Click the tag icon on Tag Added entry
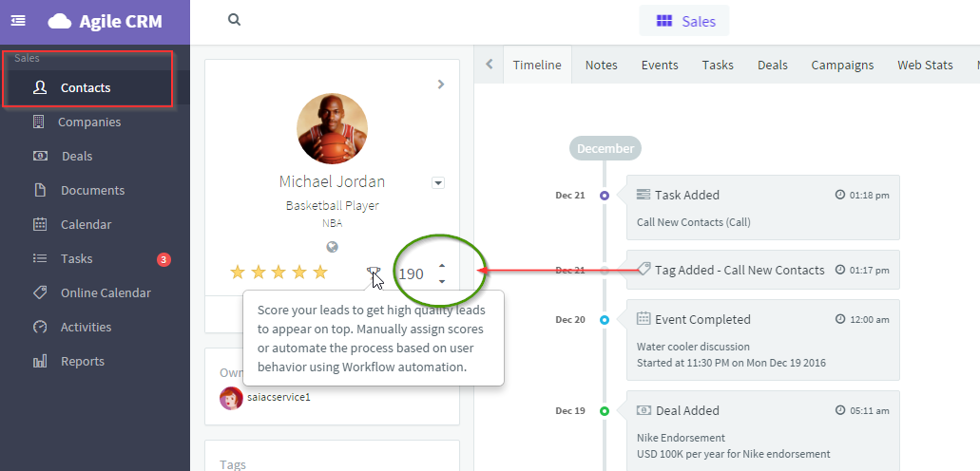Viewport: 980px width, 471px height. tap(644, 270)
